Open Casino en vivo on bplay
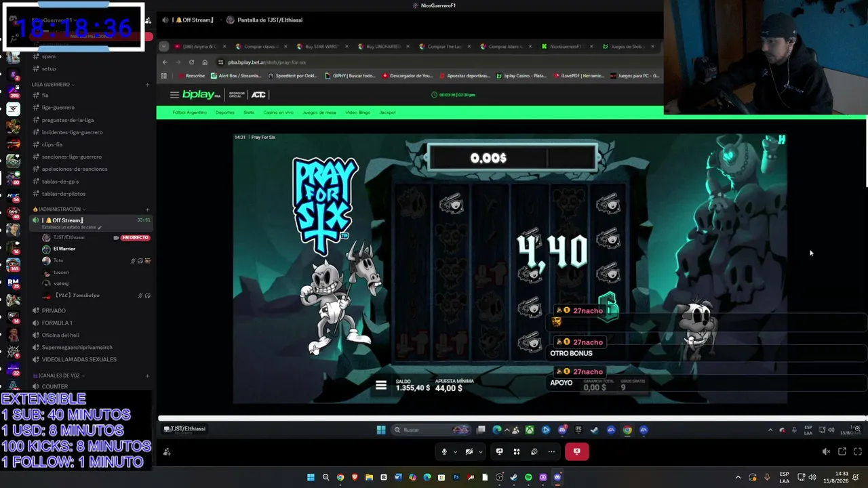Viewport: 868px width, 488px height. pyautogui.click(x=278, y=113)
